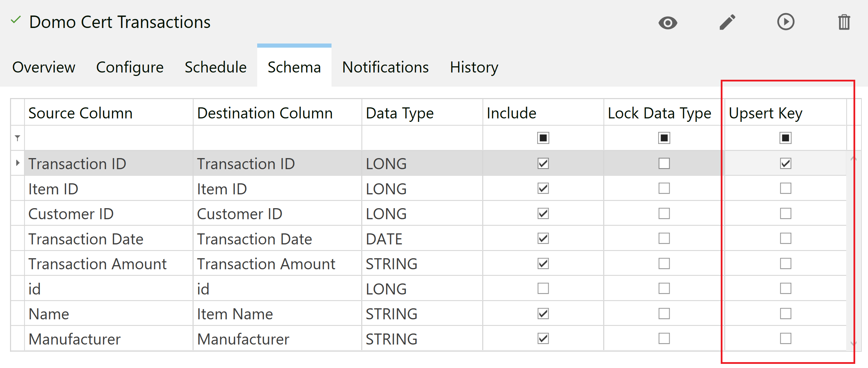Screen dimensions: 868x368
Task: Expand the Transaction ID row indicator arrow
Action: point(18,163)
